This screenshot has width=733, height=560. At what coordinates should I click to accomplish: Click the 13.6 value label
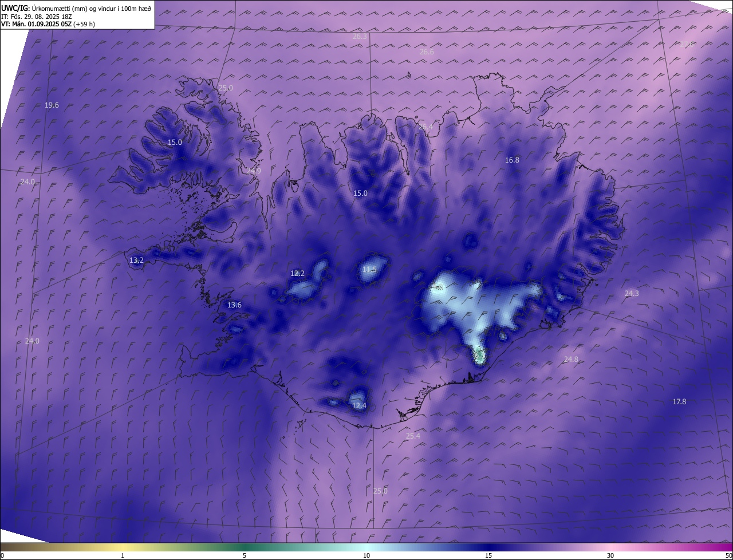coord(234,305)
